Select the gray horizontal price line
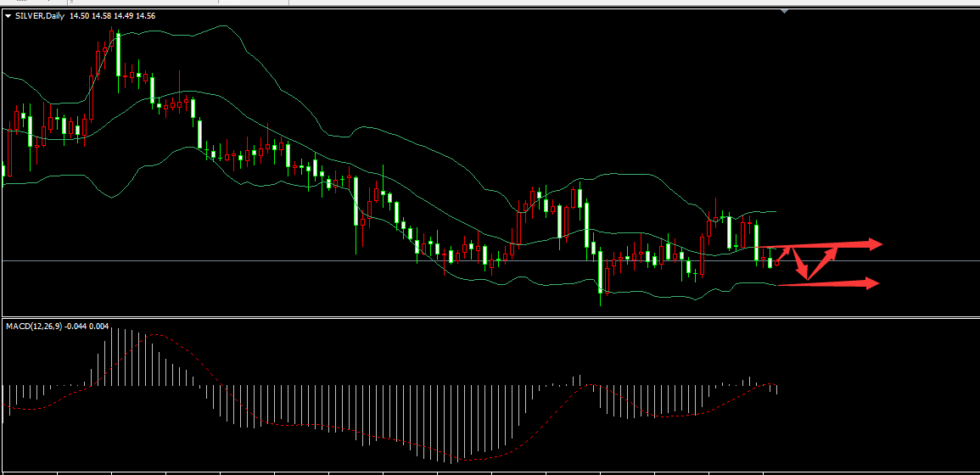The image size is (980, 475). pos(255,260)
